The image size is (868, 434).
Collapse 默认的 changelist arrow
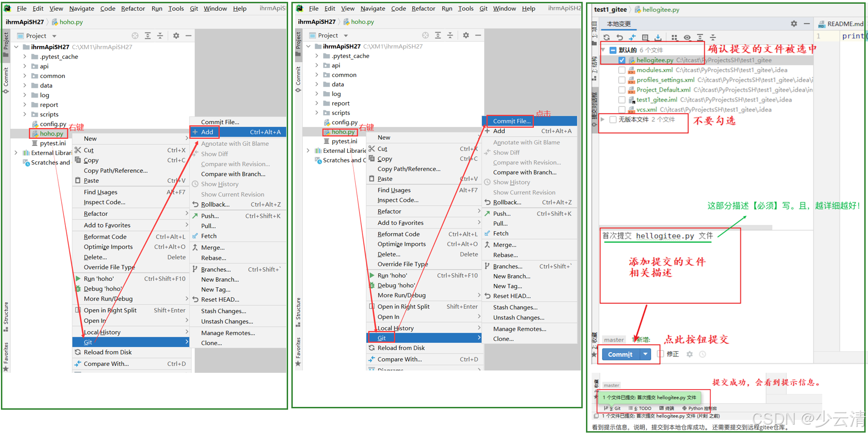coord(603,50)
